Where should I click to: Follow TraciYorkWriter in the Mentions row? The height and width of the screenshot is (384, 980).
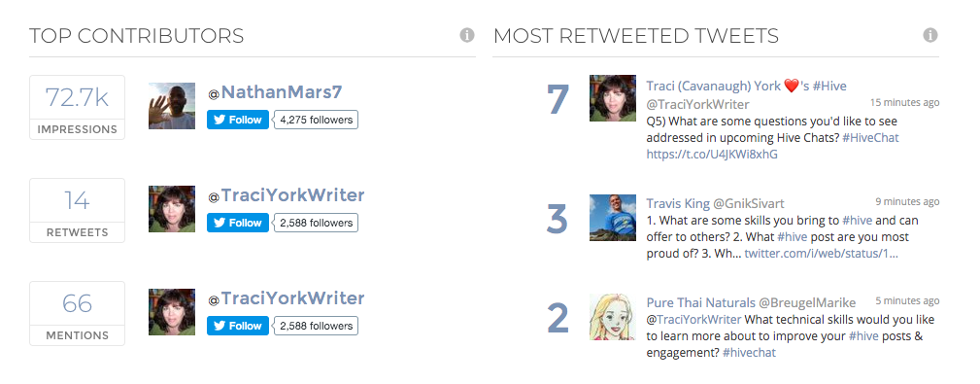[x=238, y=326]
